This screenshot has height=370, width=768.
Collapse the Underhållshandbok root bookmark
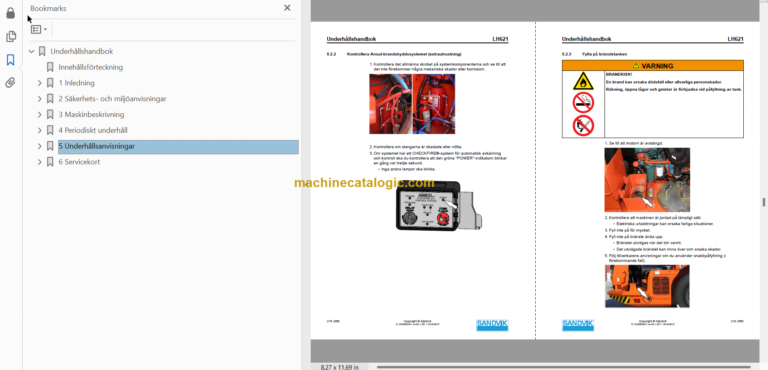(x=32, y=51)
